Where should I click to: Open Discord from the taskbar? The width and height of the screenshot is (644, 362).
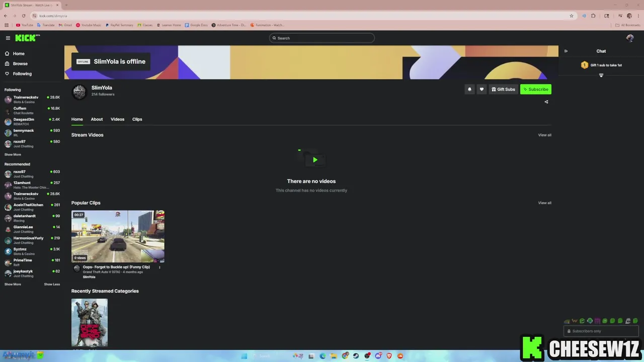pos(378,356)
